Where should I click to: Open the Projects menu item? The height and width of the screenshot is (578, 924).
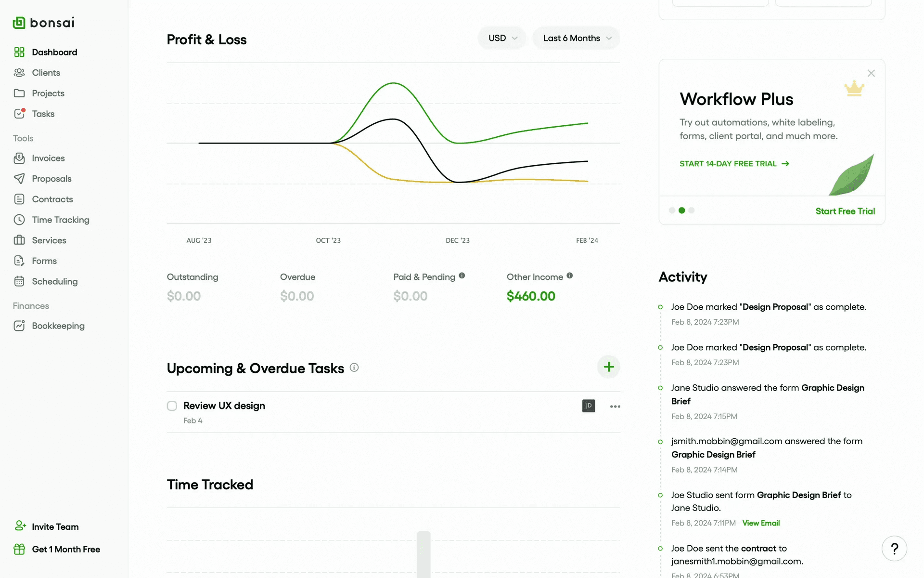pos(48,93)
